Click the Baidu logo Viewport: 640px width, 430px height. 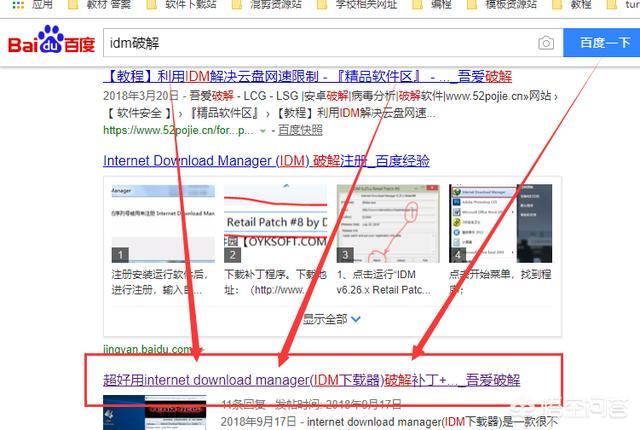click(x=51, y=40)
